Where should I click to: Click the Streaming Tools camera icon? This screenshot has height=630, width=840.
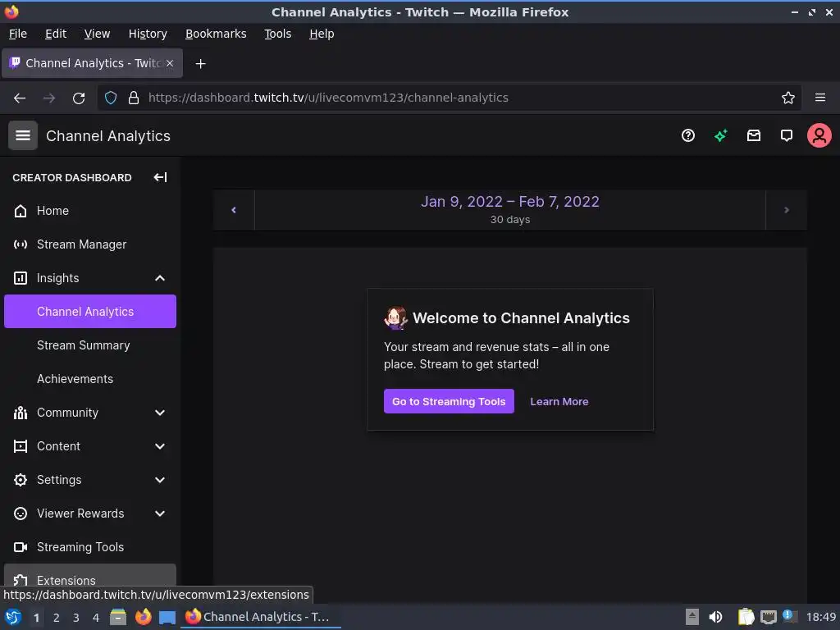point(21,547)
